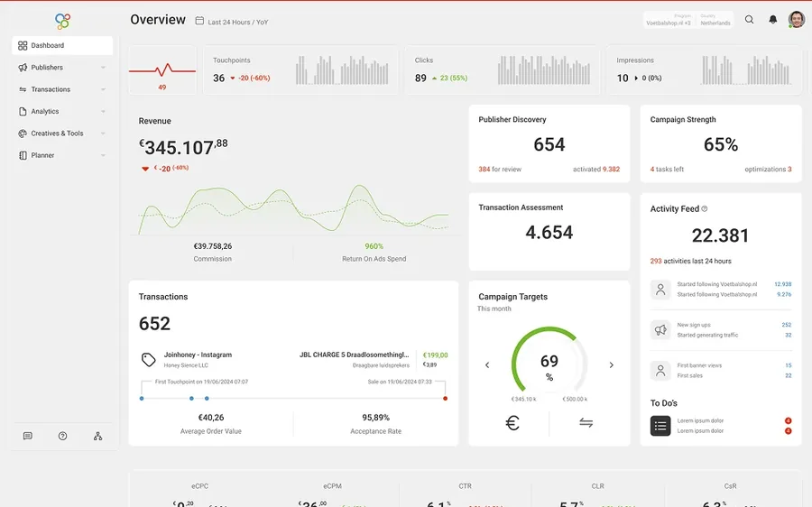Go to previous campaign target

(x=487, y=365)
